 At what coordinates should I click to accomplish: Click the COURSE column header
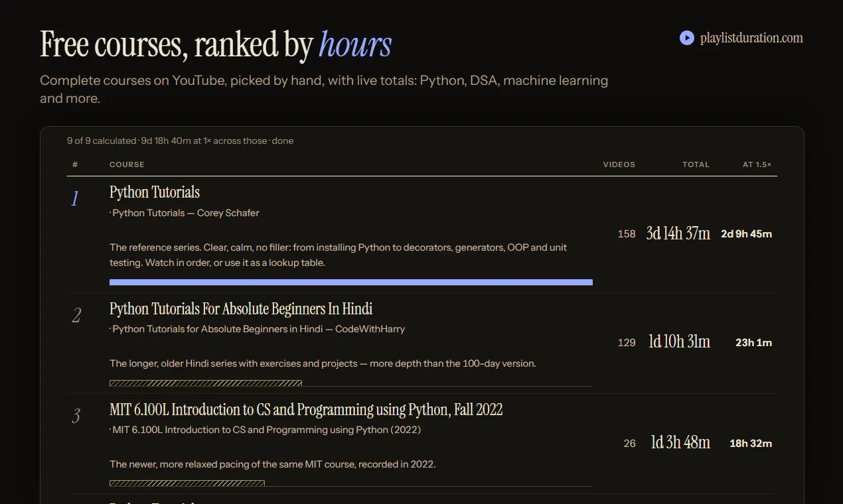[127, 164]
